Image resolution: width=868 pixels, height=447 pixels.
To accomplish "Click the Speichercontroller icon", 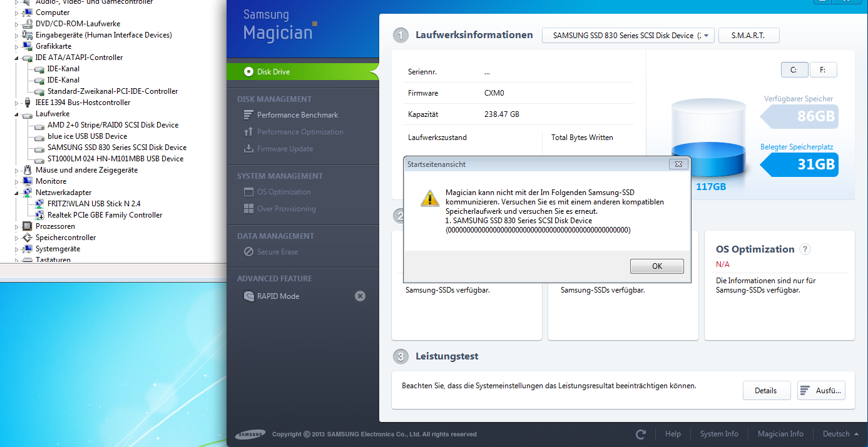I will (28, 238).
